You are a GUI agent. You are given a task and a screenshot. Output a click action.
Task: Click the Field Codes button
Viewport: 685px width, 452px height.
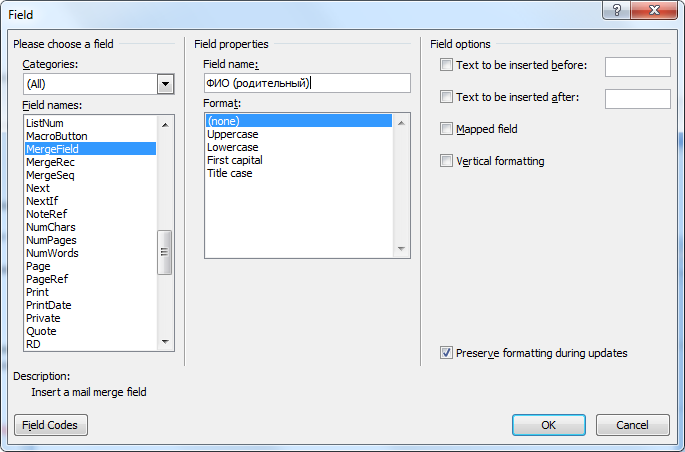click(51, 425)
